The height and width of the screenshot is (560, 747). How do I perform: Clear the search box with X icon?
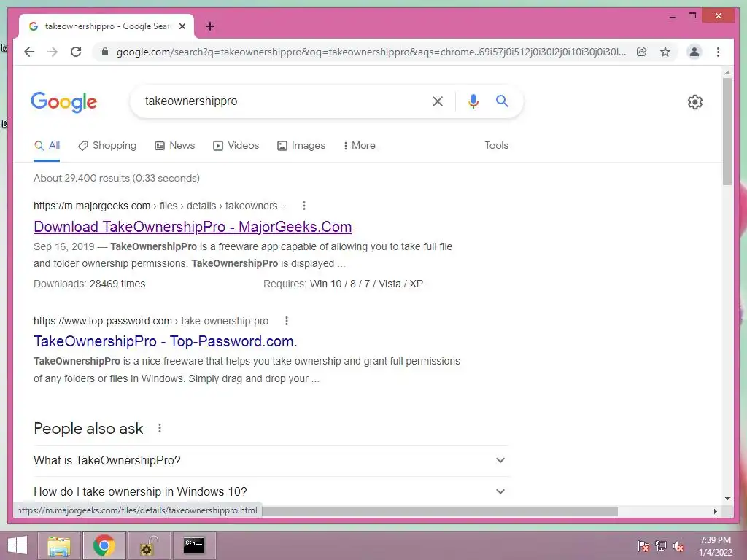pos(438,101)
